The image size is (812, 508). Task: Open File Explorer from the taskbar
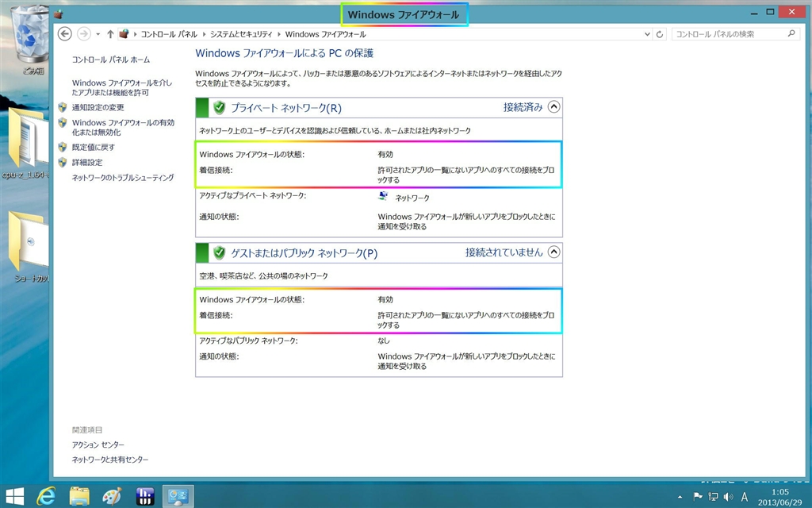click(79, 496)
